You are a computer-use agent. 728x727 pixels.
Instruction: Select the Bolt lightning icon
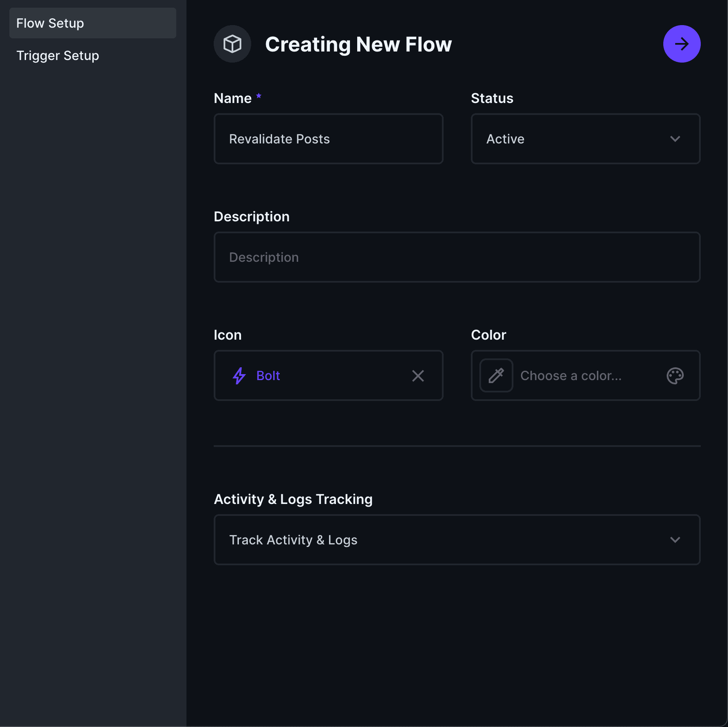(240, 375)
